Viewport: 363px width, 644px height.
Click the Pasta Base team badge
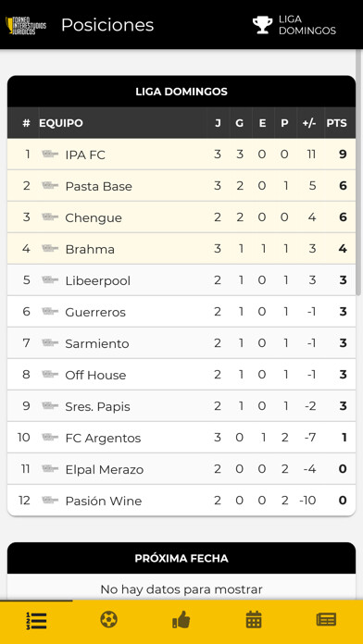[x=50, y=186]
